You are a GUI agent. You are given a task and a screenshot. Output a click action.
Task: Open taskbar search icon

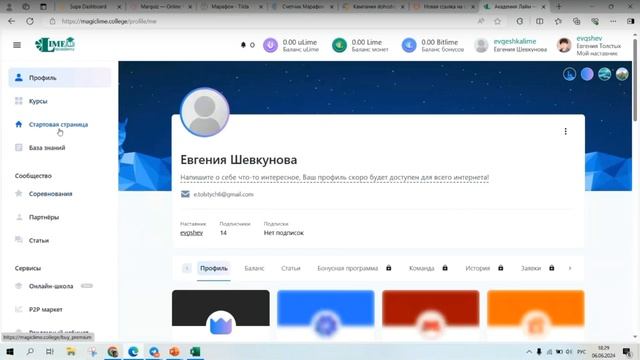(x=30, y=352)
